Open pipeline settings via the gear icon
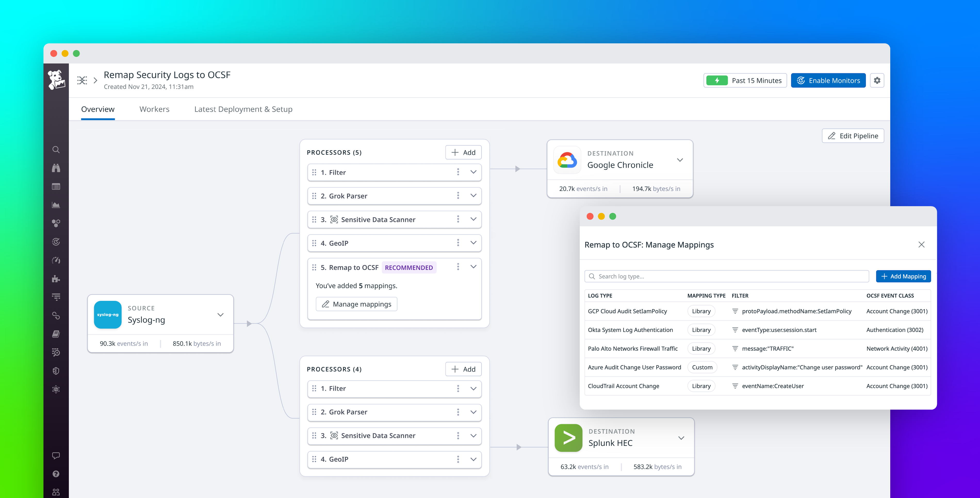The height and width of the screenshot is (498, 980). pos(877,80)
